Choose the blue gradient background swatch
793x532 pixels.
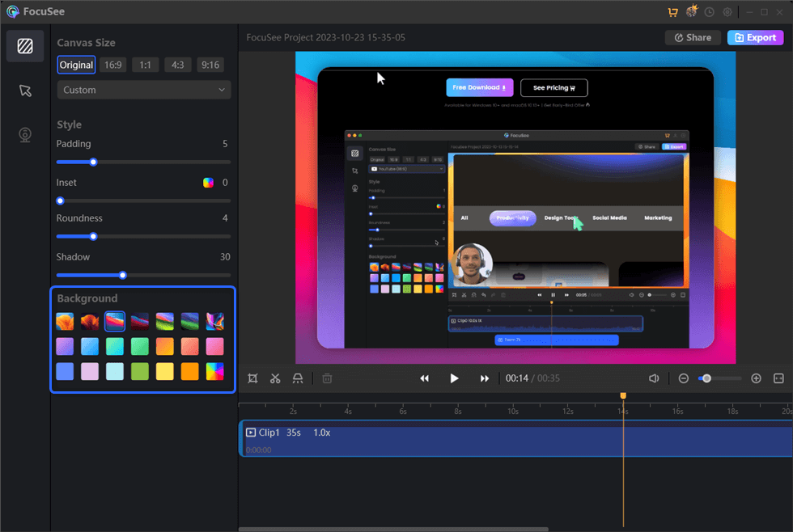pyautogui.click(x=90, y=347)
